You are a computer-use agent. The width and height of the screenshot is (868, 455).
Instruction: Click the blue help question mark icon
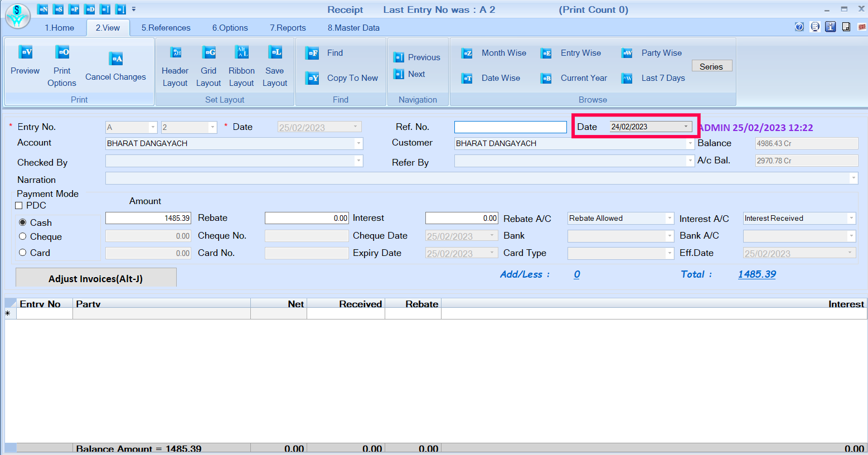799,27
